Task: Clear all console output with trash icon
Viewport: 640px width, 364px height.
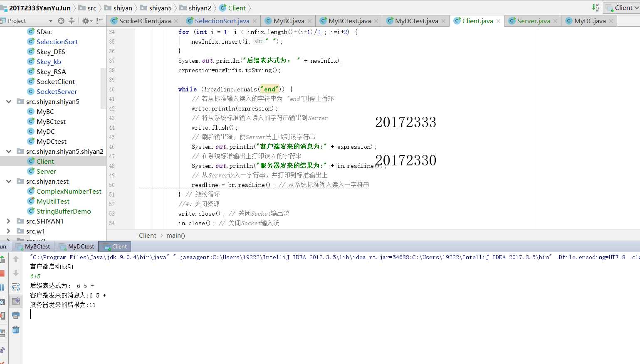Action: [16, 330]
